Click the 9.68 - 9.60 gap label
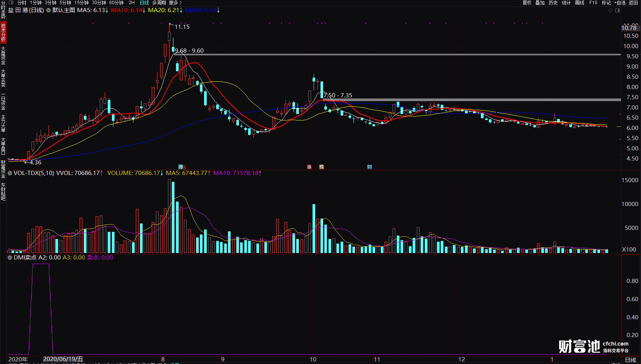The image size is (641, 364). point(189,51)
